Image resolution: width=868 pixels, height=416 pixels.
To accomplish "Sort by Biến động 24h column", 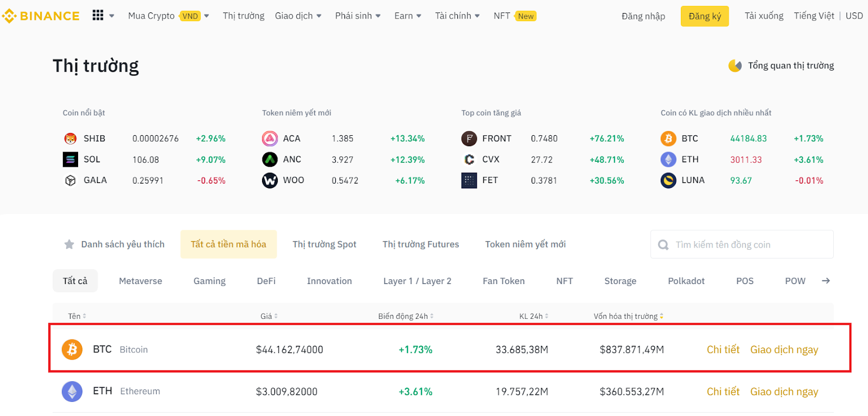I will pos(406,316).
